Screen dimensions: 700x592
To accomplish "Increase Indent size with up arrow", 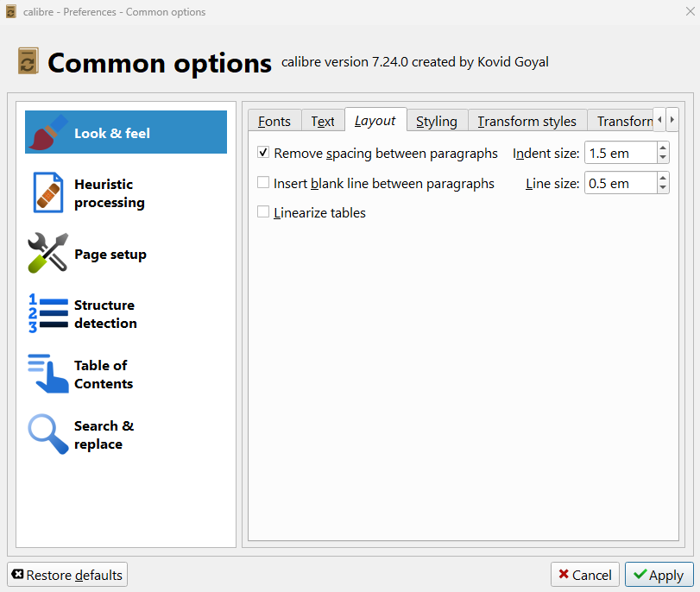I will click(x=663, y=148).
